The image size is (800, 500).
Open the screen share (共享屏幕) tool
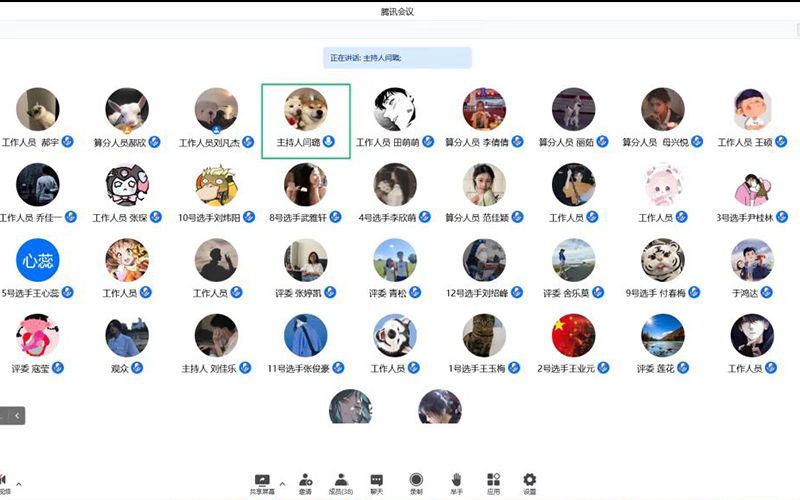tap(262, 484)
